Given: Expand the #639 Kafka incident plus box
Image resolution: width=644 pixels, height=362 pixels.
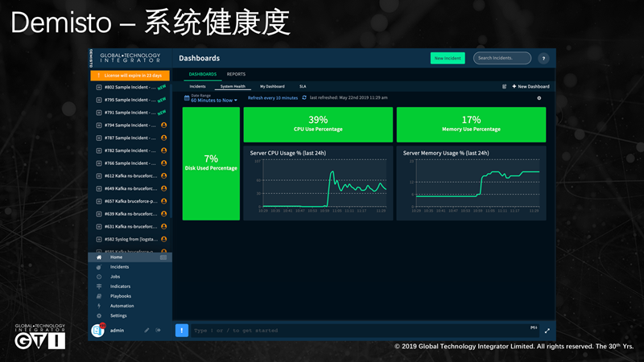Looking at the screenshot, I should click(99, 214).
